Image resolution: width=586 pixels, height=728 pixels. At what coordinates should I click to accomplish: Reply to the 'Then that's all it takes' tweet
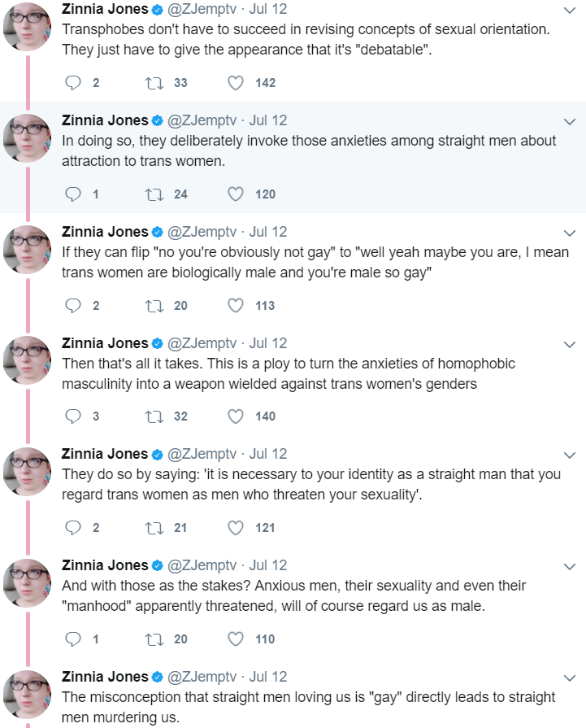(73, 416)
